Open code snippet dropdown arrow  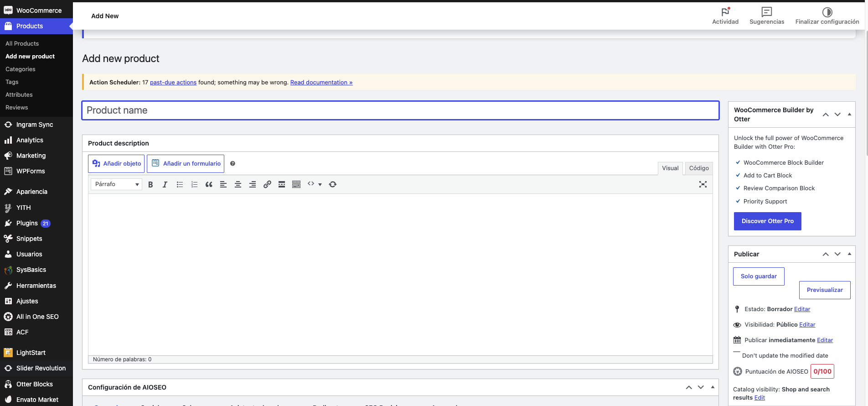coord(320,184)
